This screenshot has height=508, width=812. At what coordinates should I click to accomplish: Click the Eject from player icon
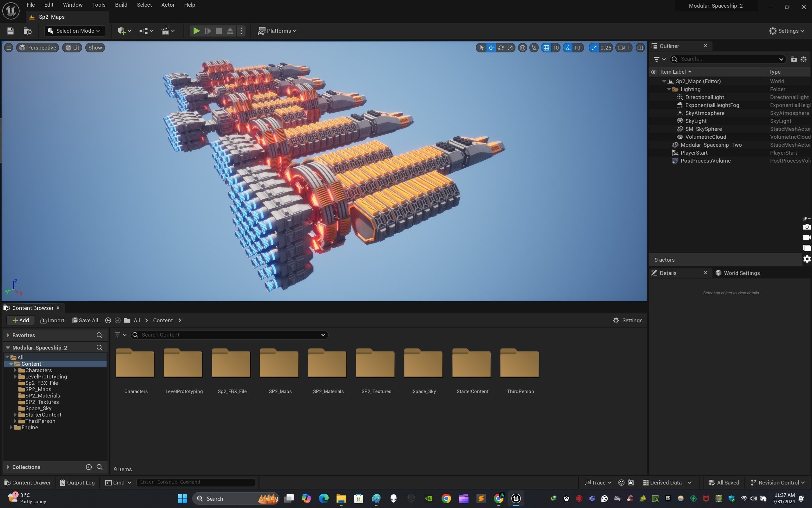230,31
